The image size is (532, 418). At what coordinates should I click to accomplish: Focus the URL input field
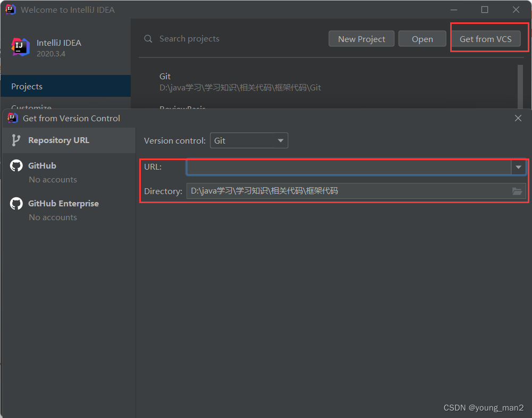pos(349,167)
